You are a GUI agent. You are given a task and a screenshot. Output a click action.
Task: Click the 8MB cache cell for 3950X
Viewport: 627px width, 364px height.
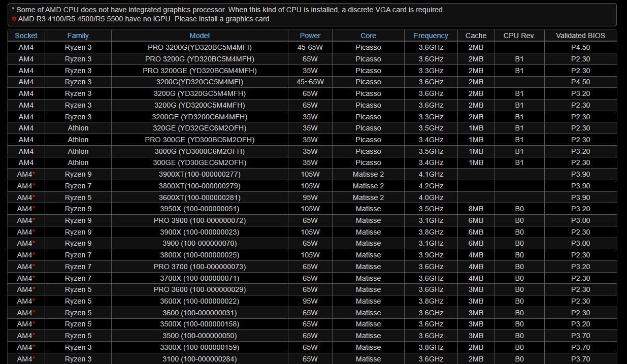[476, 209]
